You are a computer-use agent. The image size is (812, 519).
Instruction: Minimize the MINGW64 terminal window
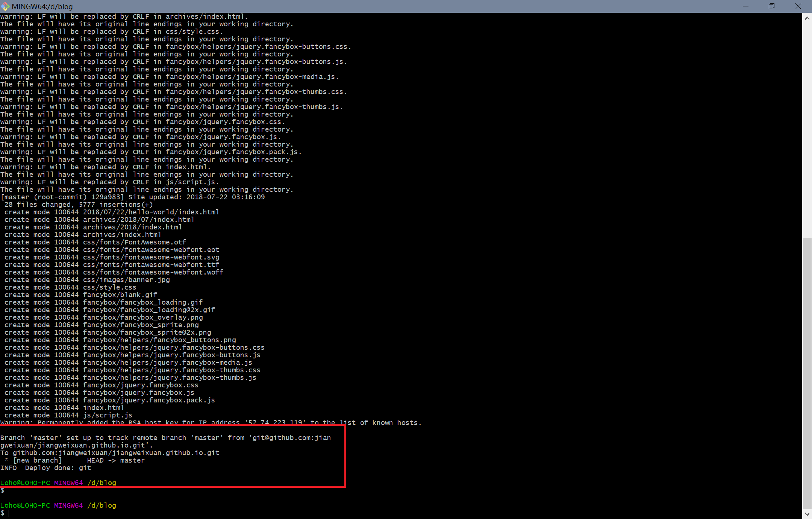[x=746, y=6]
